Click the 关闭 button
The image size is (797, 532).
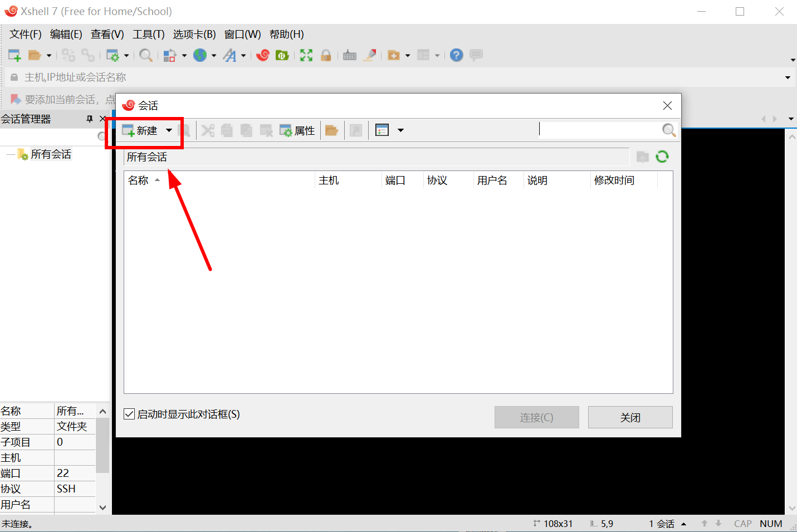[630, 417]
